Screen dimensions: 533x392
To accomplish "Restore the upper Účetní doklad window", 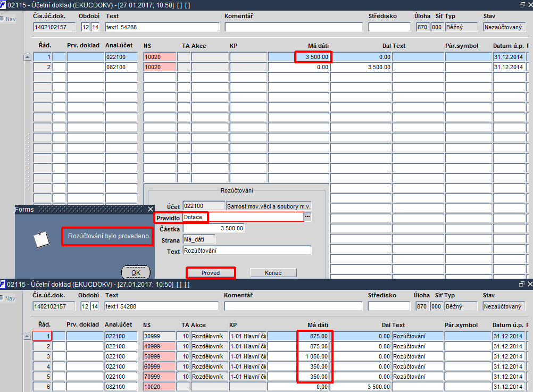I will (522, 5).
